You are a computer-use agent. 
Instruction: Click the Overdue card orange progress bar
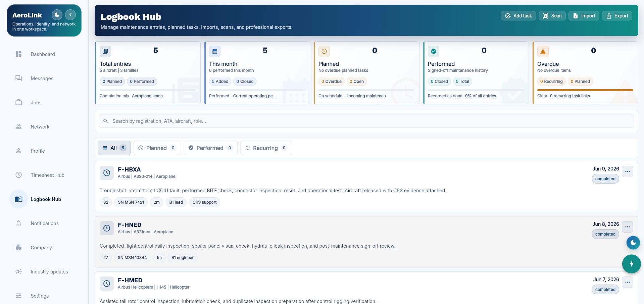(x=585, y=90)
